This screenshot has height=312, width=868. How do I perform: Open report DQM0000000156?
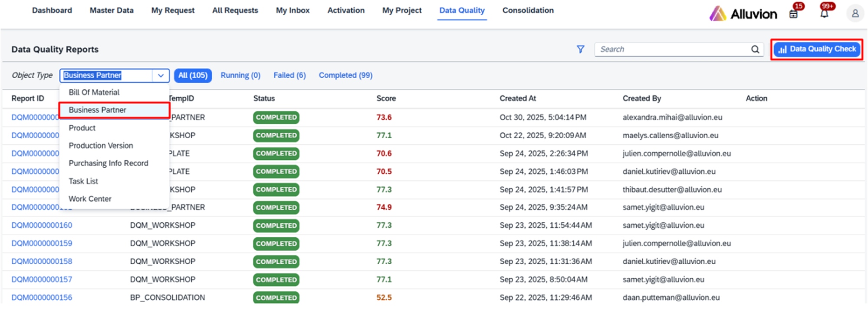[42, 298]
